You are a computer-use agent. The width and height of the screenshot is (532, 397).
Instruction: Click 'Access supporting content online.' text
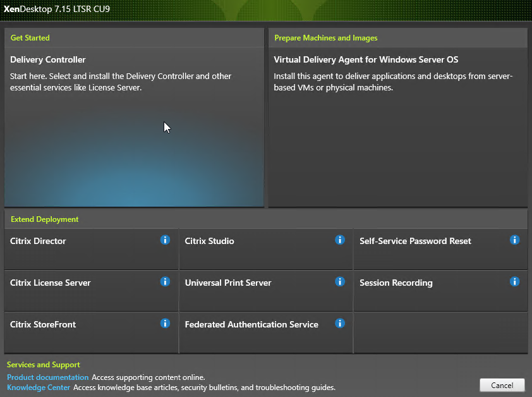click(148, 377)
